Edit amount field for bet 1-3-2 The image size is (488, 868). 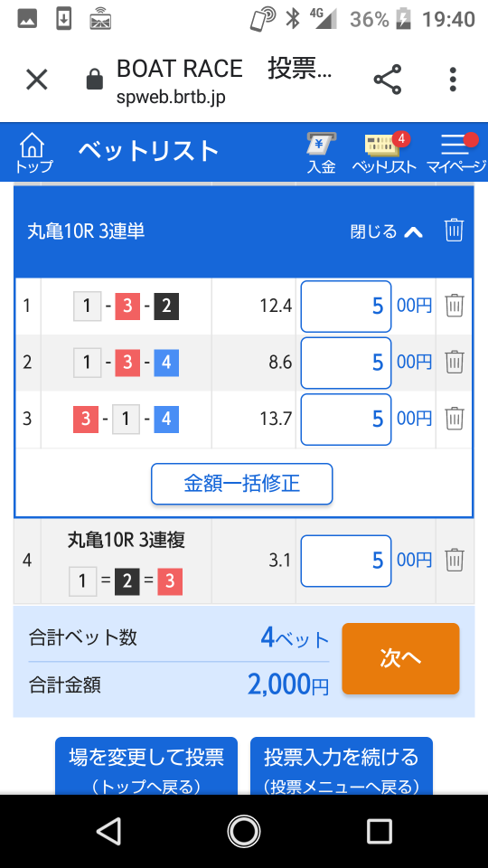[x=346, y=307]
